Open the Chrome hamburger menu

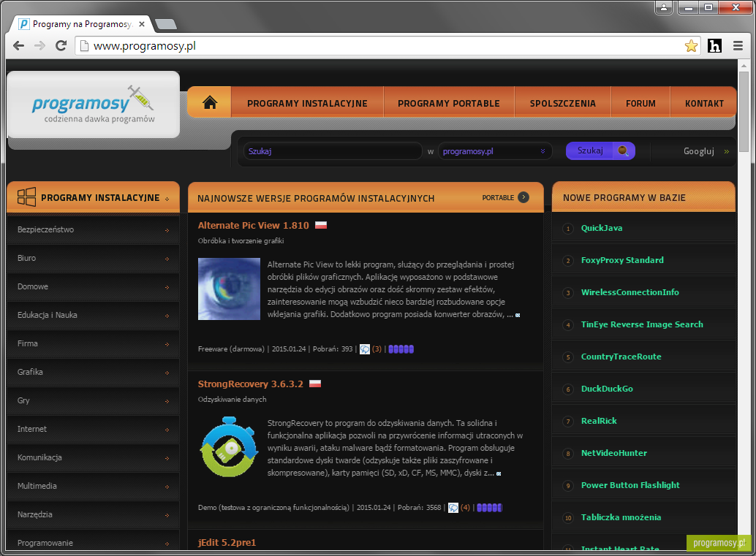pos(738,46)
